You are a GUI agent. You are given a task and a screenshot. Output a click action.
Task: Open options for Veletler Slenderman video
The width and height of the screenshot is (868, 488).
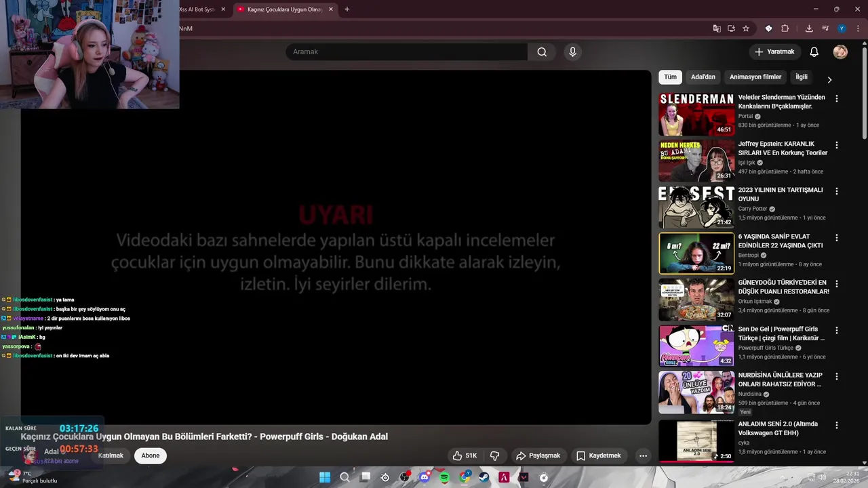(x=836, y=98)
